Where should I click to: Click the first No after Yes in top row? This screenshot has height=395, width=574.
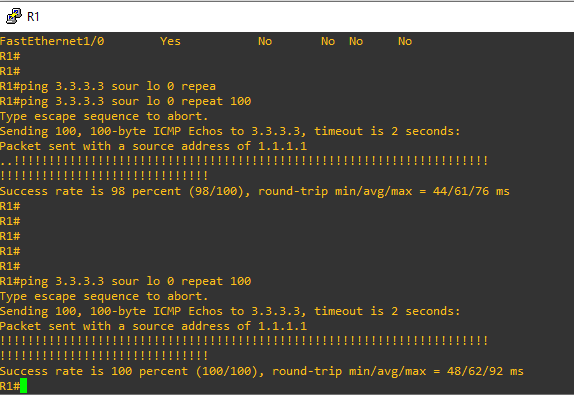[x=265, y=41]
